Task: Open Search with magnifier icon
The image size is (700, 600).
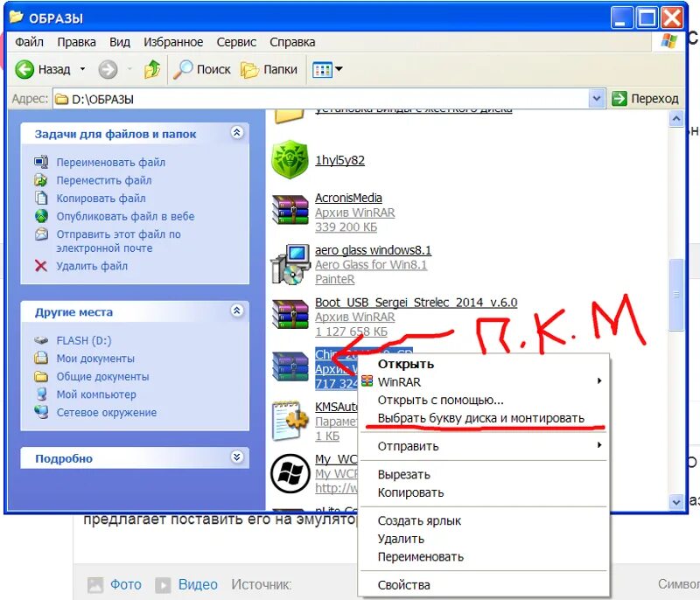Action: [x=183, y=69]
